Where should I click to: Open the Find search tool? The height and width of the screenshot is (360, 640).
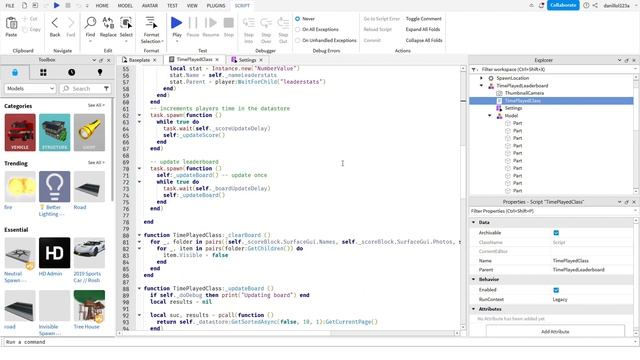click(90, 23)
